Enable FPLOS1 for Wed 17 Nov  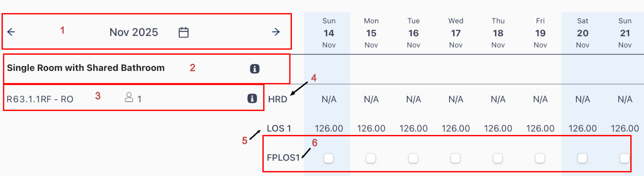tap(455, 158)
